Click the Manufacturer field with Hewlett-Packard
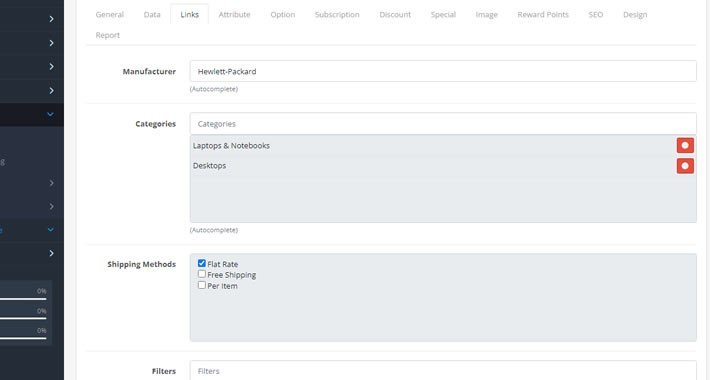Screen dimensions: 710x380 click(x=443, y=71)
